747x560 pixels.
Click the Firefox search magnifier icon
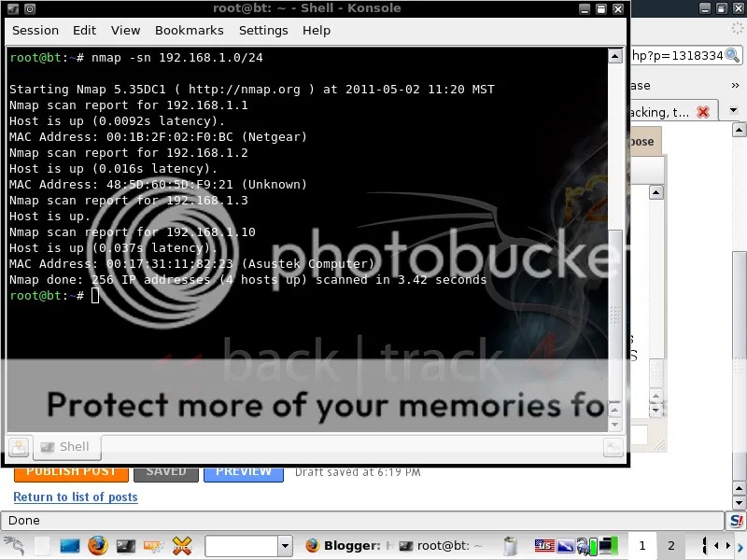click(x=733, y=56)
